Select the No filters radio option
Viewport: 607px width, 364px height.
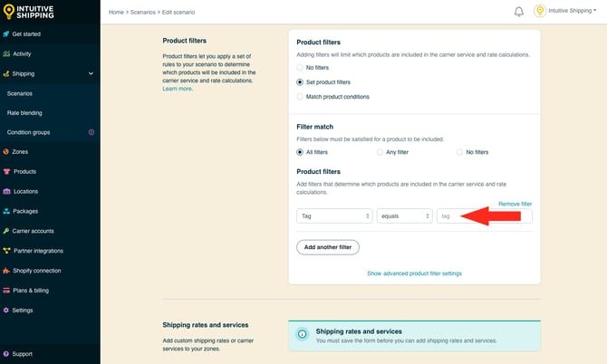[301, 68]
